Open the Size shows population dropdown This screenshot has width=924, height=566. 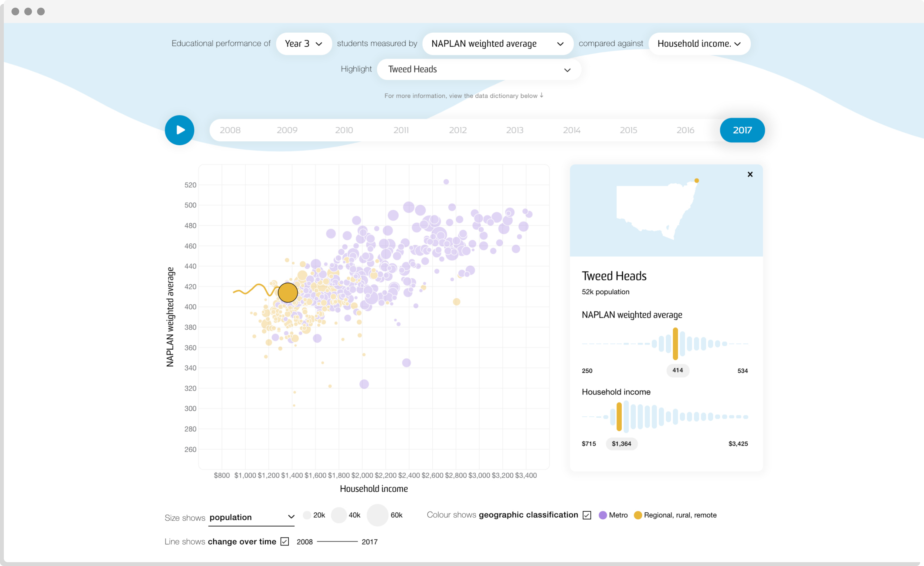pos(251,517)
